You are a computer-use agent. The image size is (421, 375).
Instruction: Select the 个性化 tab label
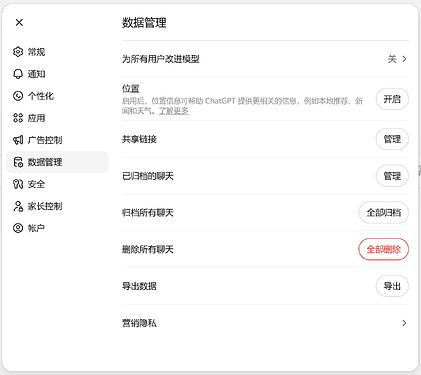point(41,96)
